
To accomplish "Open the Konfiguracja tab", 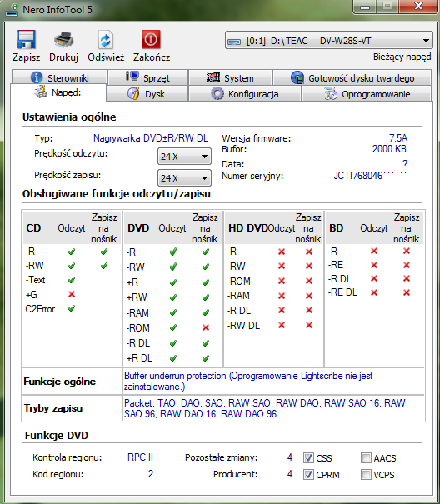I will [x=245, y=94].
